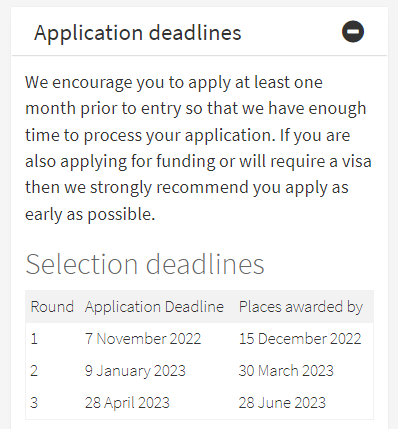The width and height of the screenshot is (398, 429).
Task: Click the Places awarded by column header
Action: 301,307
